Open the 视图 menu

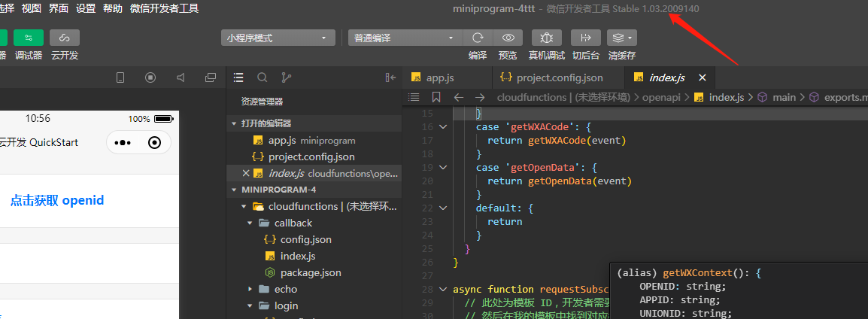click(x=32, y=8)
